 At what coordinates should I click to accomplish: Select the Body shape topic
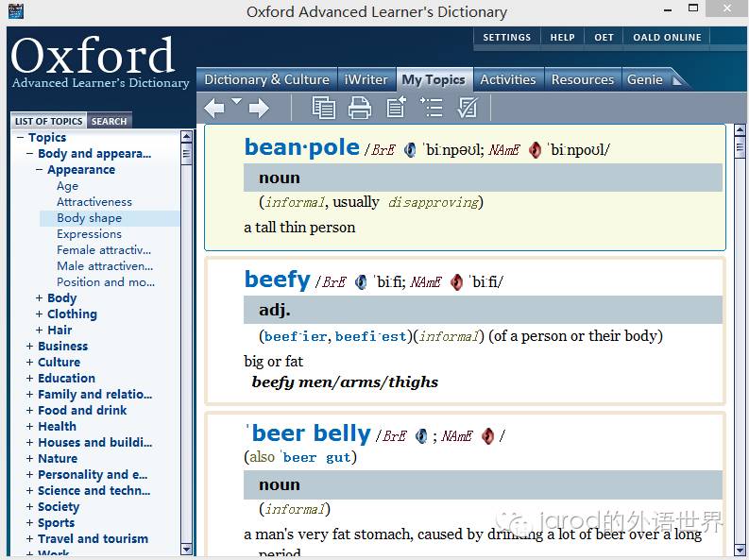pyautogui.click(x=90, y=218)
